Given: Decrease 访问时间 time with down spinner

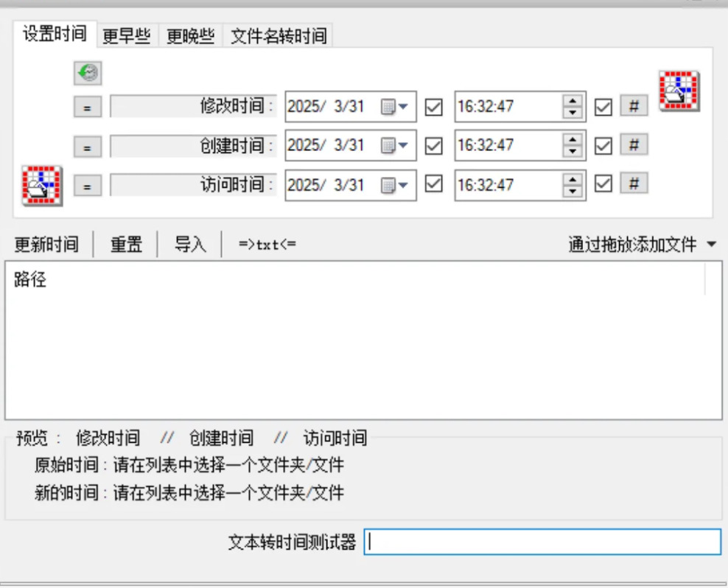Looking at the screenshot, I should [x=573, y=191].
